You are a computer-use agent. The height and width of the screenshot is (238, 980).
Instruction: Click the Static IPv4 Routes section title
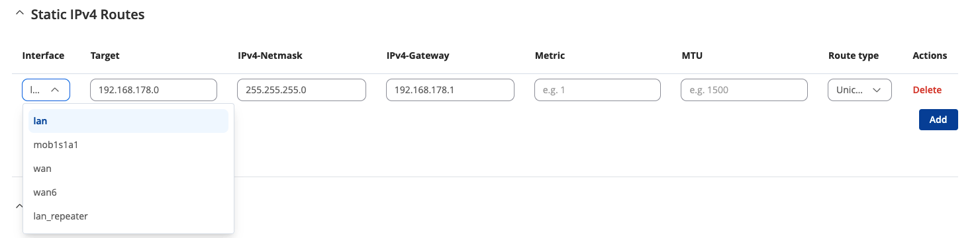coord(87,14)
